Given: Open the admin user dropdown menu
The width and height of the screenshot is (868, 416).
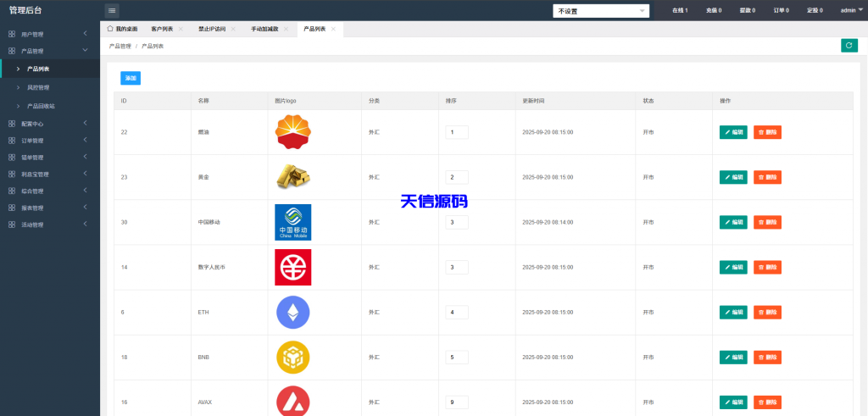Looking at the screenshot, I should point(849,10).
